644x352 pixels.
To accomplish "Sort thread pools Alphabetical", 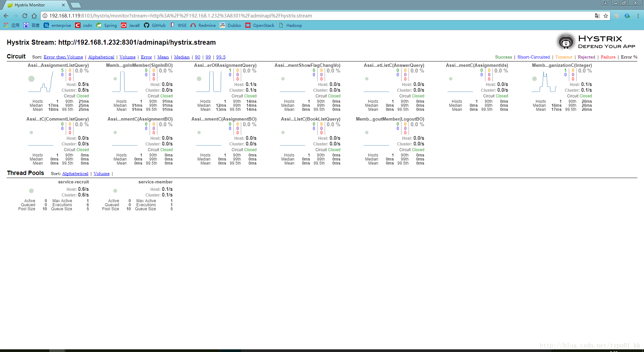I will tap(75, 174).
